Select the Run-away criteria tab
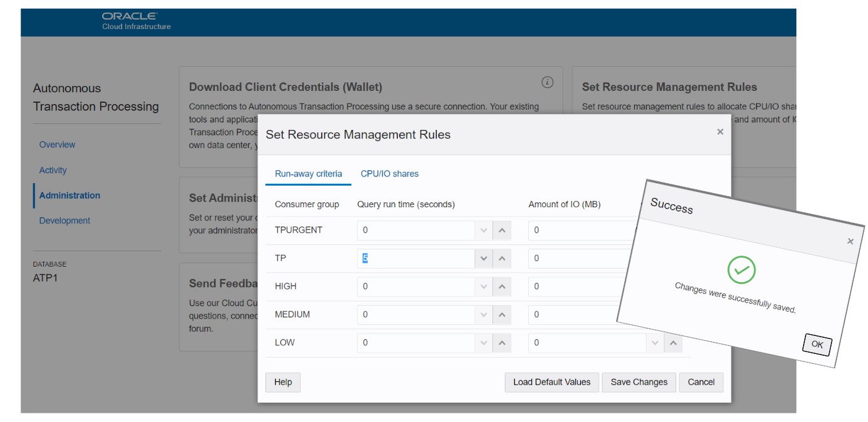 [308, 174]
